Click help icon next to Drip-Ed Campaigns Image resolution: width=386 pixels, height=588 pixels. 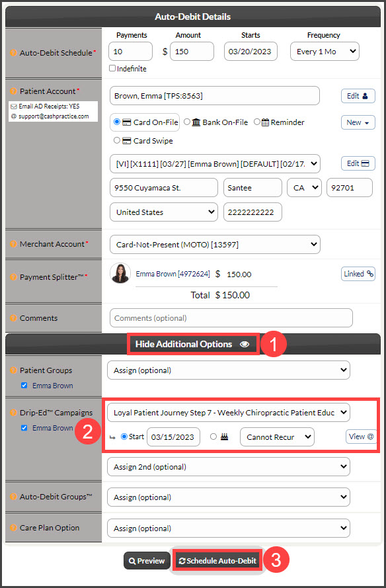13,413
